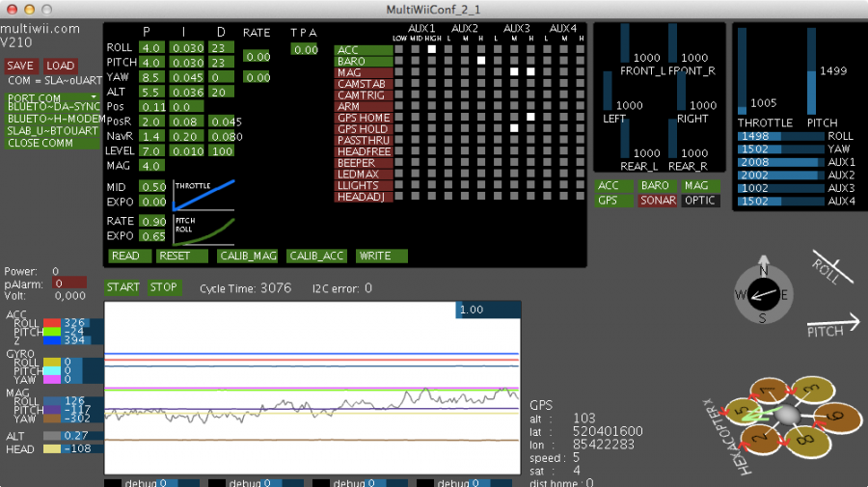Enable BEEPER checkbox under AUX2 L
Viewport: 868px width, 487px height.
coord(448,162)
